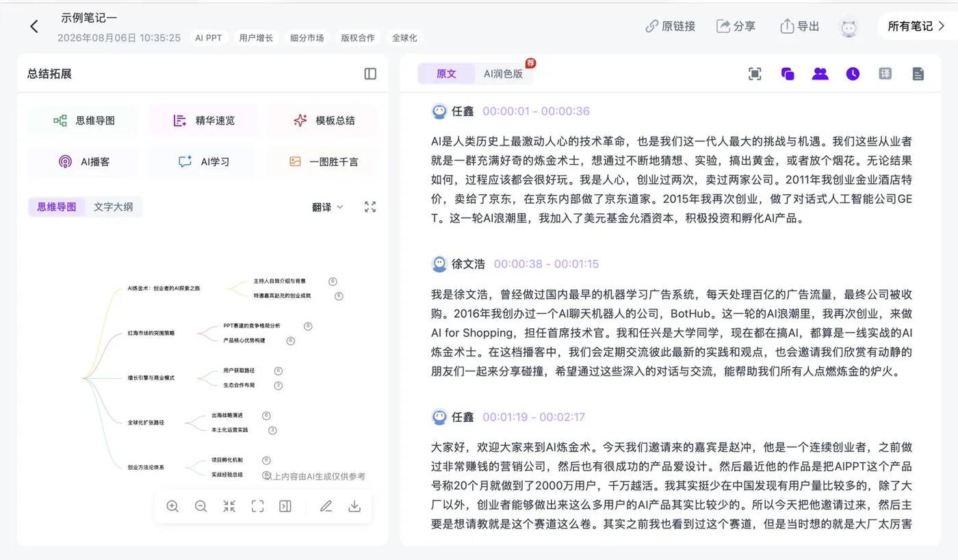958x560 pixels.
Task: Switch to the 原文 tab
Action: 446,74
